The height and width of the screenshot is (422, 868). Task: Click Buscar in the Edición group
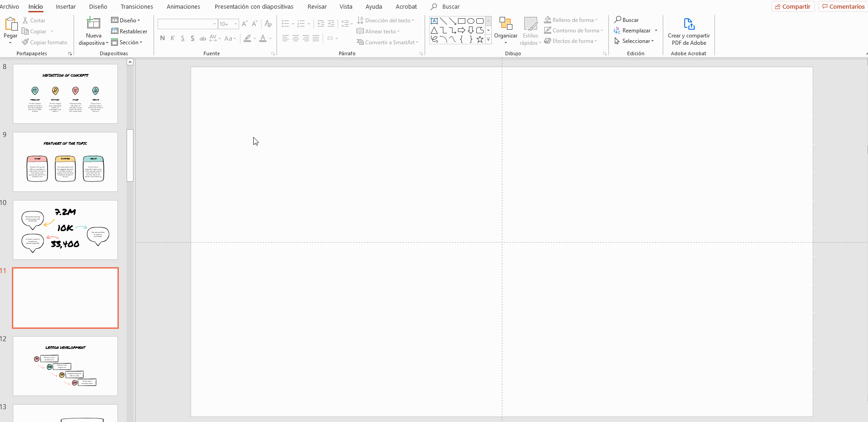coord(627,20)
